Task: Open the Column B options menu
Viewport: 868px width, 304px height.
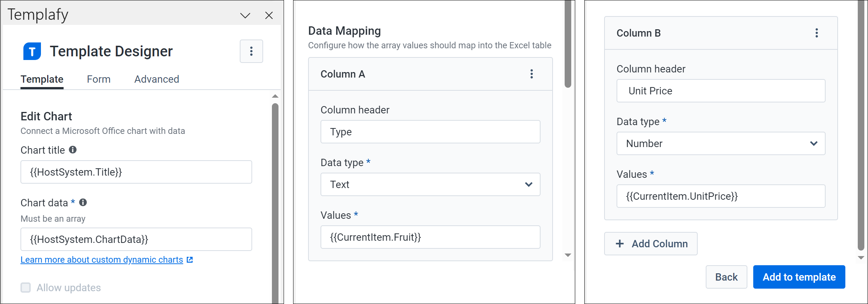Action: [x=816, y=33]
